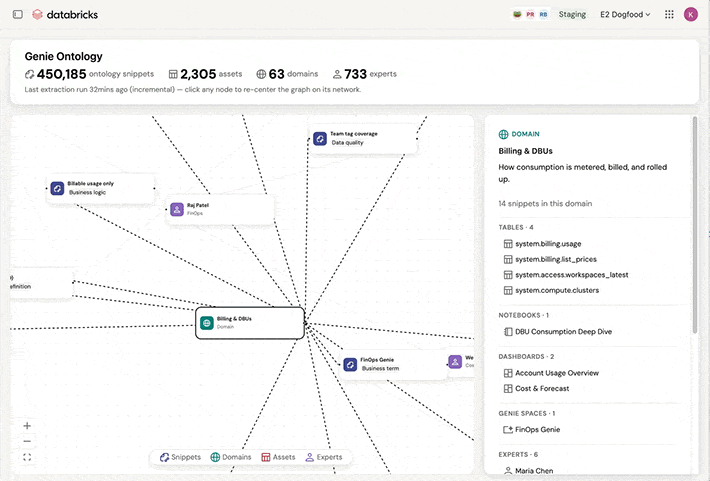710x481 pixels.
Task: Open Account Usage Overview dashboard
Action: [551, 373]
